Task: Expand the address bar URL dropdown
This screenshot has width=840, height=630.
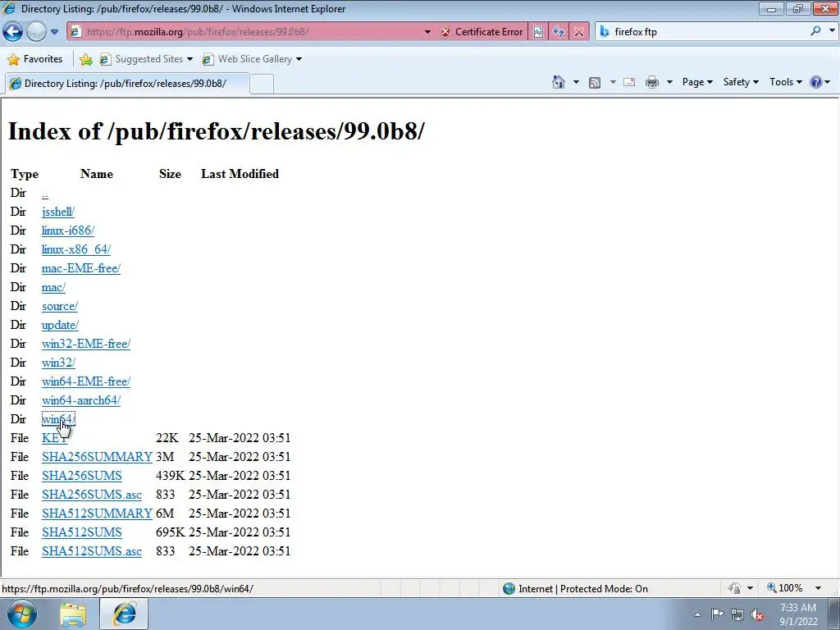Action: [x=427, y=32]
